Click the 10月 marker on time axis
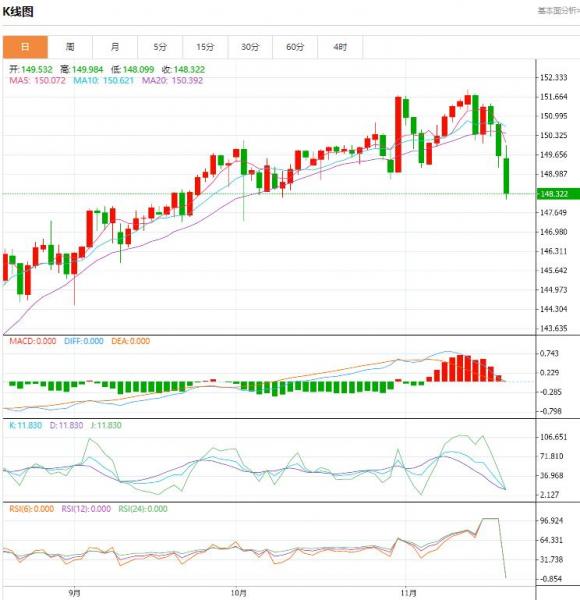Image resolution: width=580 pixels, height=600 pixels. pos(239,593)
